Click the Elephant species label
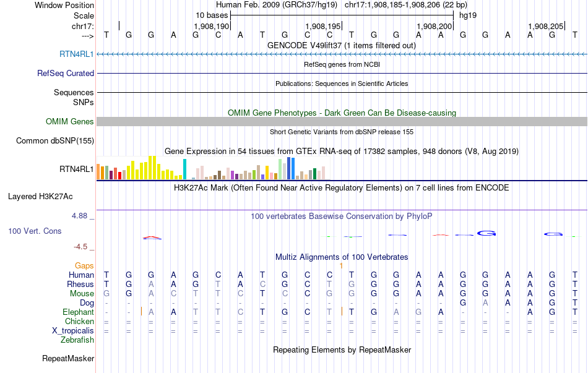Viewport: 588px width, 373px height. point(79,312)
